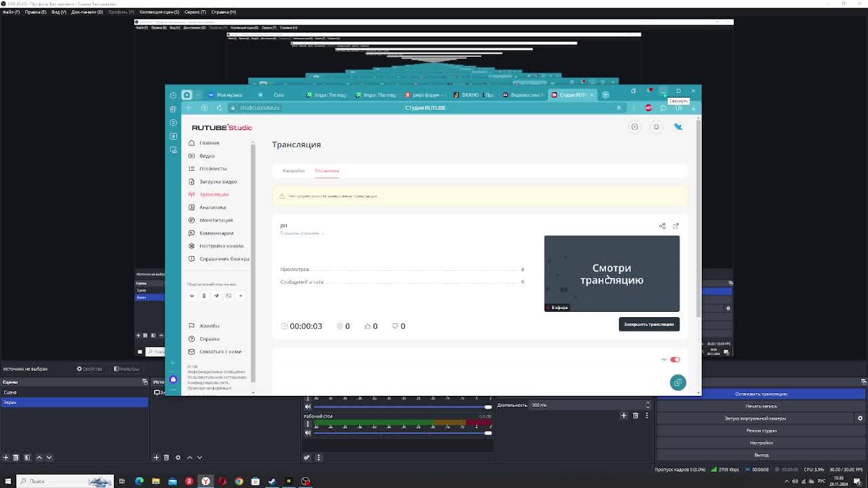The width and height of the screenshot is (868, 488).
Task: Add a scene with the plus icon in OBS
Action: [x=6, y=457]
